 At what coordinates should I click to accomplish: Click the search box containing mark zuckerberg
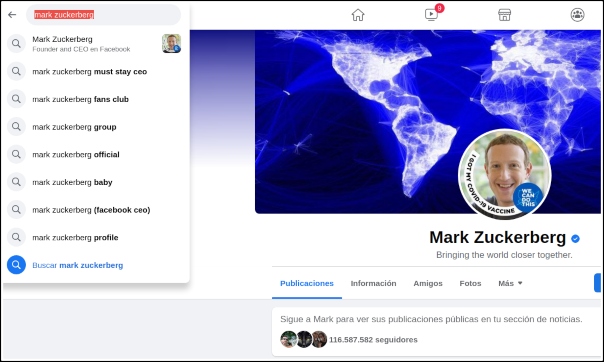[103, 15]
